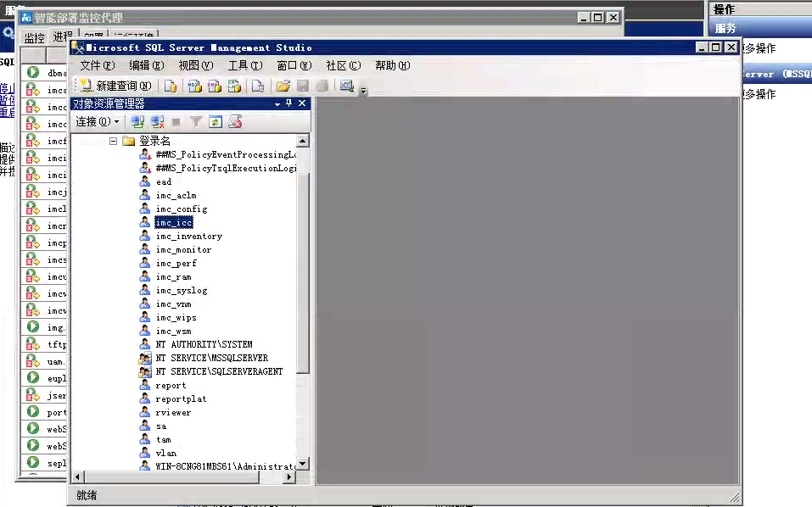This screenshot has height=507, width=812.
Task: Open the 窗口 menu
Action: click(x=294, y=65)
